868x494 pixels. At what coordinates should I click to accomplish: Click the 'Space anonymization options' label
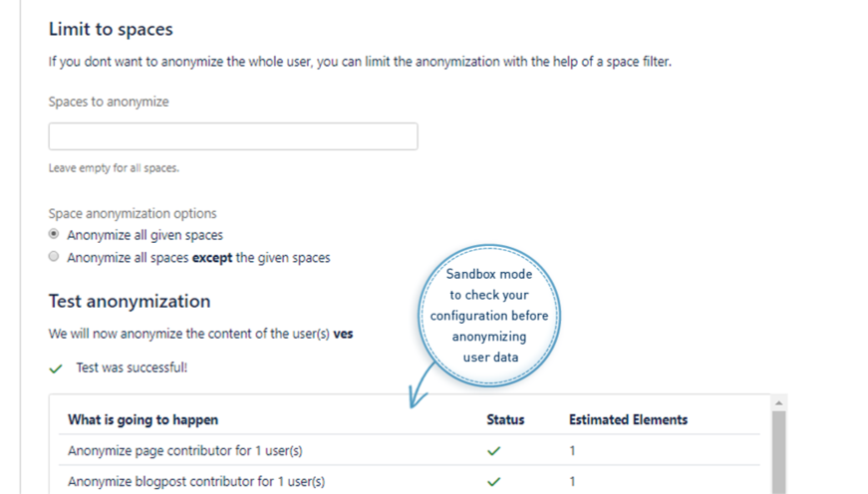133,214
